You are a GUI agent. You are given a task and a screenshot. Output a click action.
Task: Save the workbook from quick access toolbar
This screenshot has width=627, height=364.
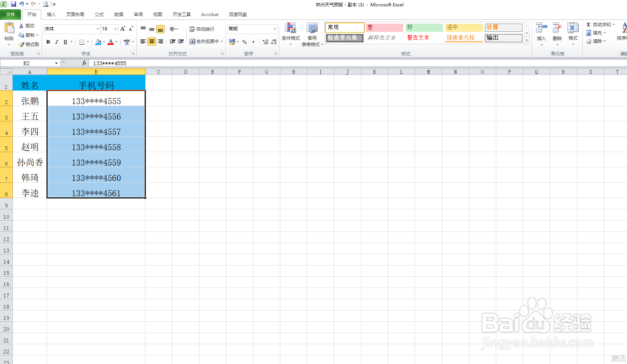13,4
